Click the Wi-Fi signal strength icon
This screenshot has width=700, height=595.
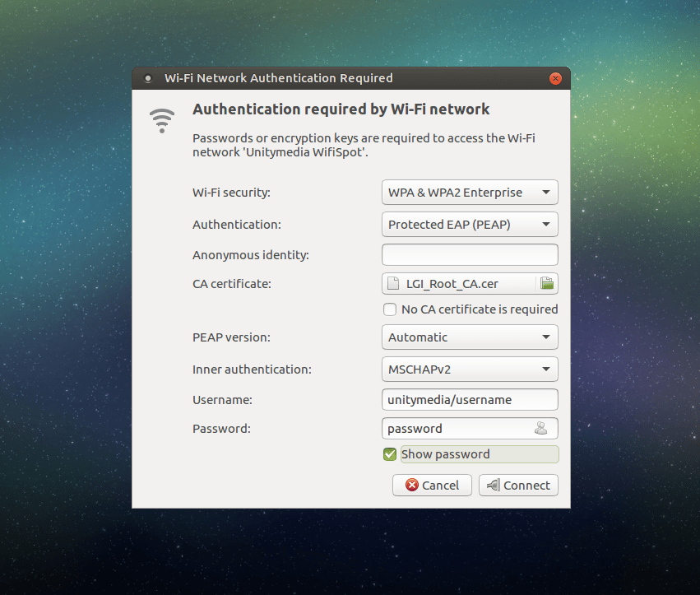pyautogui.click(x=162, y=120)
